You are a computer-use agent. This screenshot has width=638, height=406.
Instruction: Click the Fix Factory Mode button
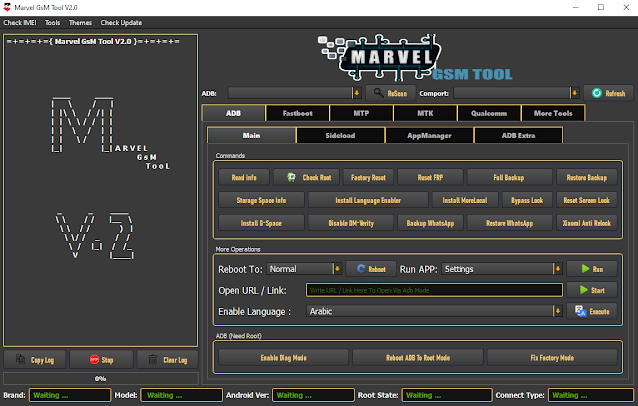[552, 358]
